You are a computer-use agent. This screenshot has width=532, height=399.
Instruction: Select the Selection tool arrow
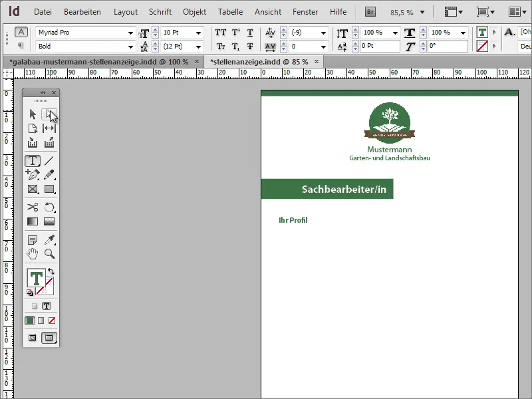tap(33, 114)
